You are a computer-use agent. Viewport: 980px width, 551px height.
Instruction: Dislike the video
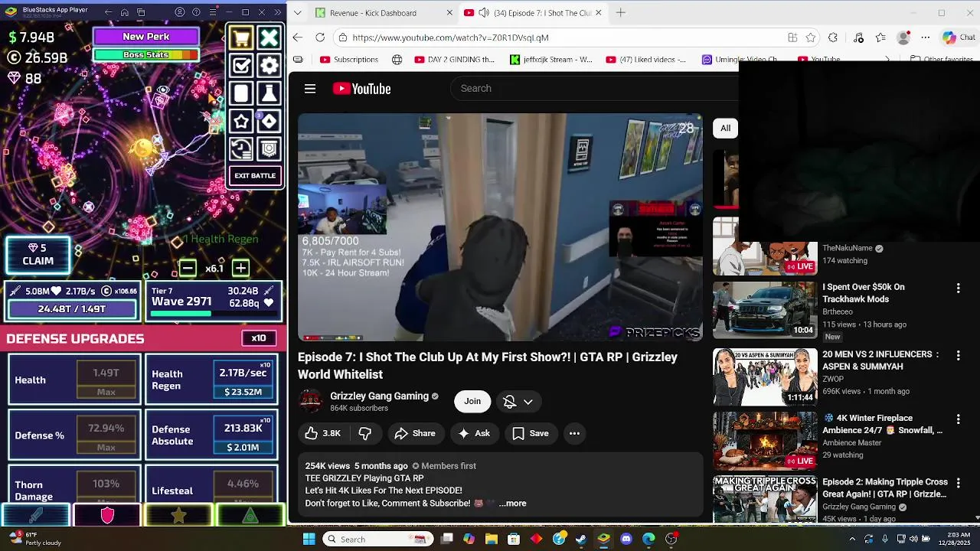364,433
